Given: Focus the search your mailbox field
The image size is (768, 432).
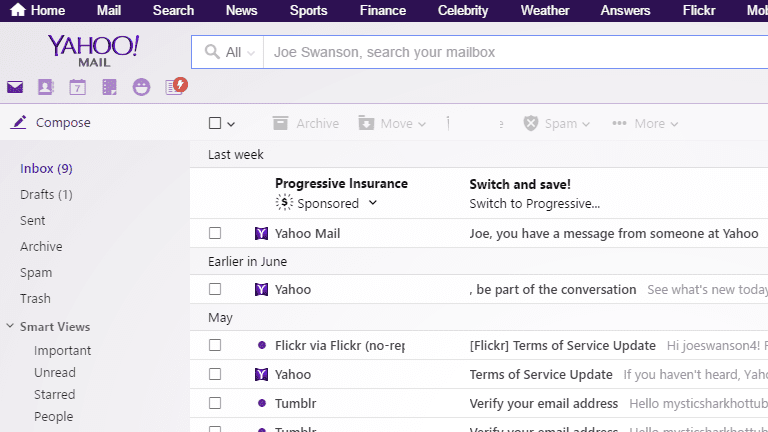Looking at the screenshot, I should (x=515, y=52).
